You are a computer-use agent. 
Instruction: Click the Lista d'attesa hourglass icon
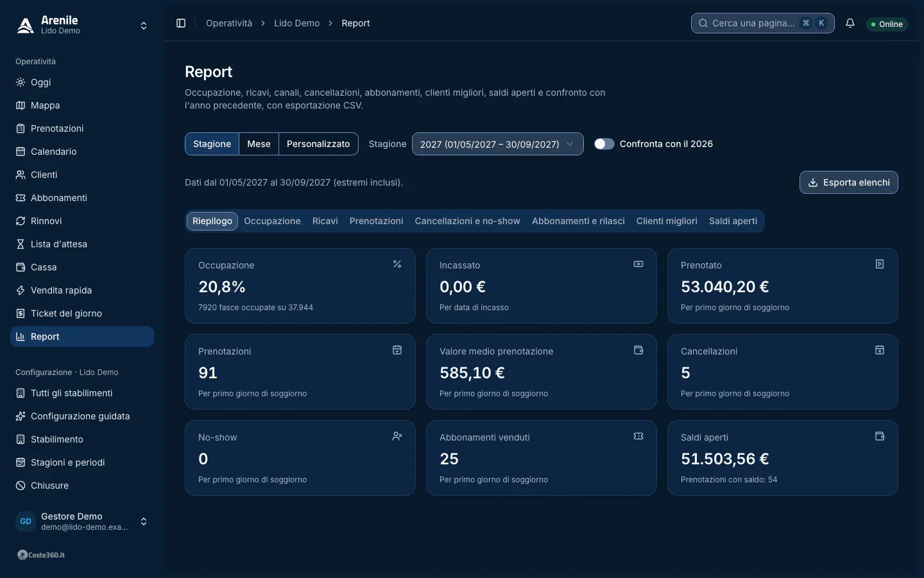pyautogui.click(x=21, y=244)
